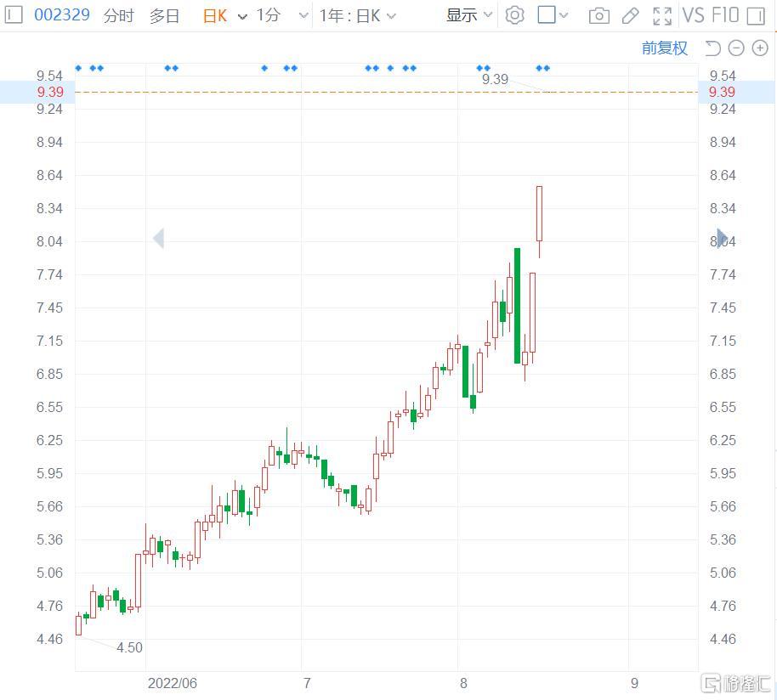
Task: Pan chart left with the gray arrow
Action: [x=159, y=238]
